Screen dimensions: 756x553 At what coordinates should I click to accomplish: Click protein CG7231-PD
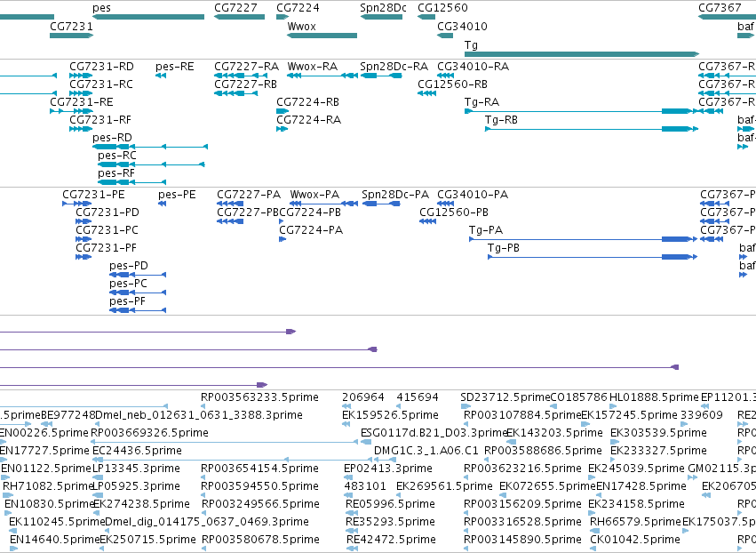pos(107,212)
